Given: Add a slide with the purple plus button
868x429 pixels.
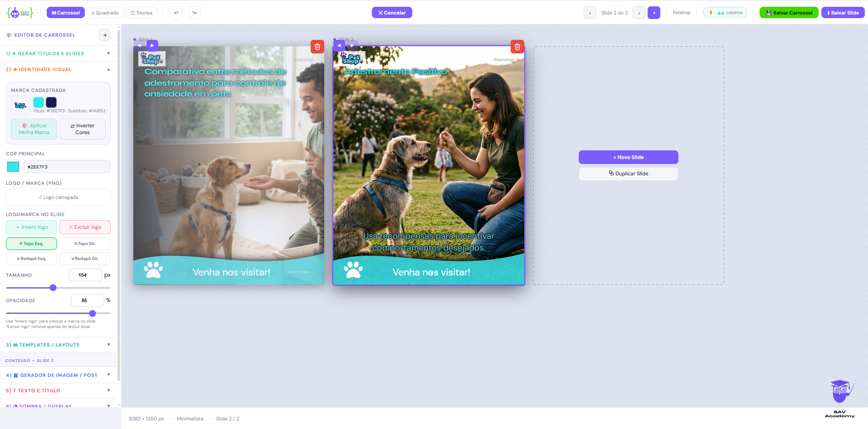Looking at the screenshot, I should coord(654,13).
